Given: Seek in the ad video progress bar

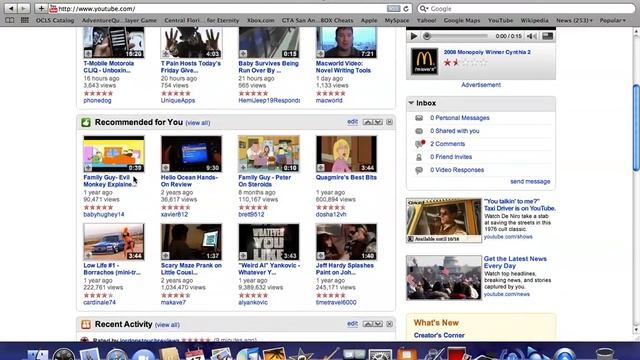Looking at the screenshot, I should [456, 36].
